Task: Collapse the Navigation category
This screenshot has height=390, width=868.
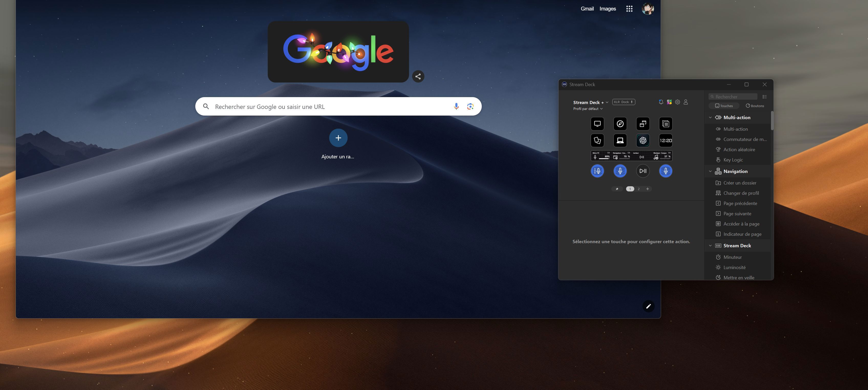Action: [710, 171]
